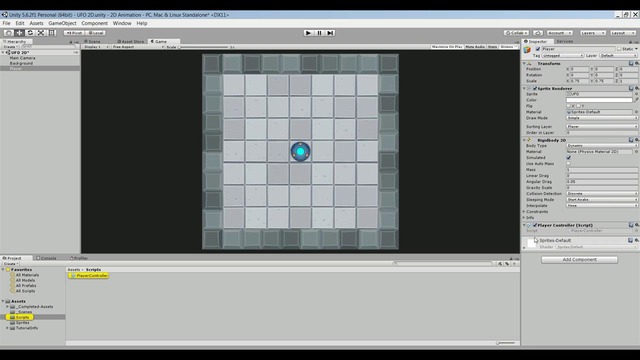Viewport: 640px width, 360px height.
Task: Open the Component menu
Action: tap(94, 23)
